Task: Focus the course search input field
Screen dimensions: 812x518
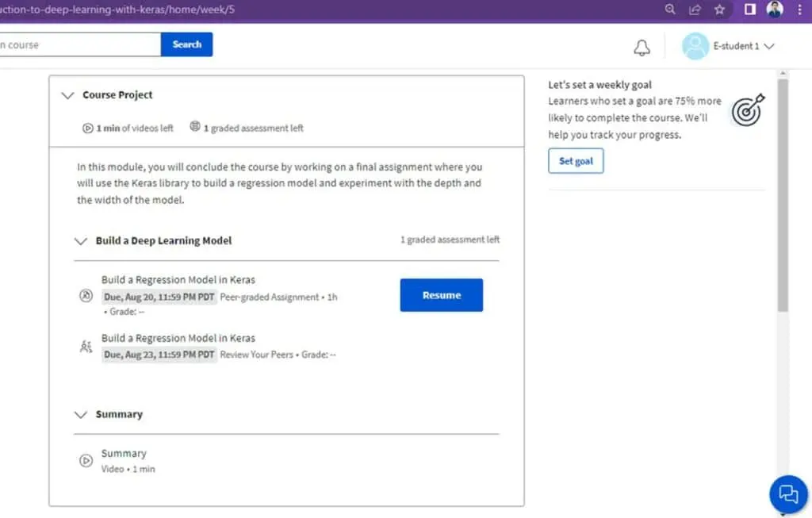Action: [x=80, y=44]
